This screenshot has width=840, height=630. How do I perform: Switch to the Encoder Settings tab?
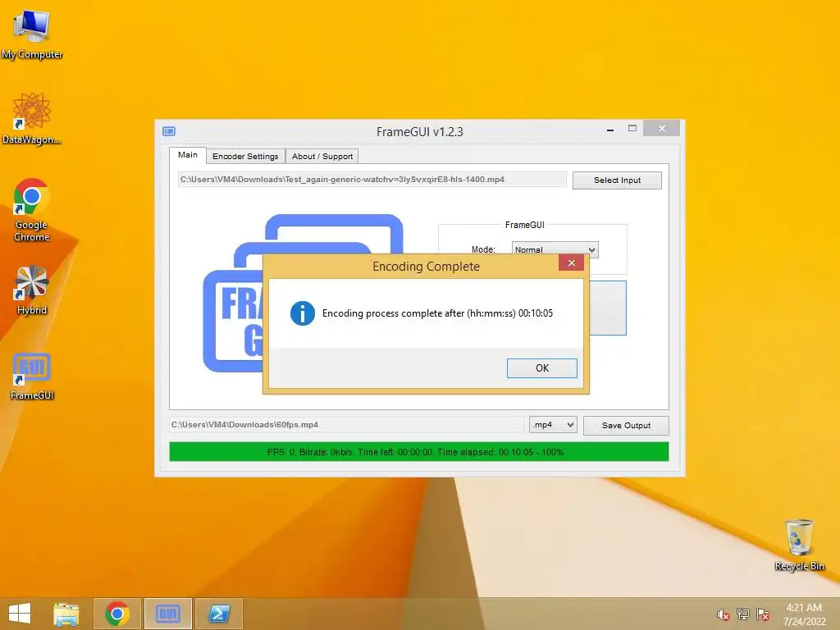245,157
